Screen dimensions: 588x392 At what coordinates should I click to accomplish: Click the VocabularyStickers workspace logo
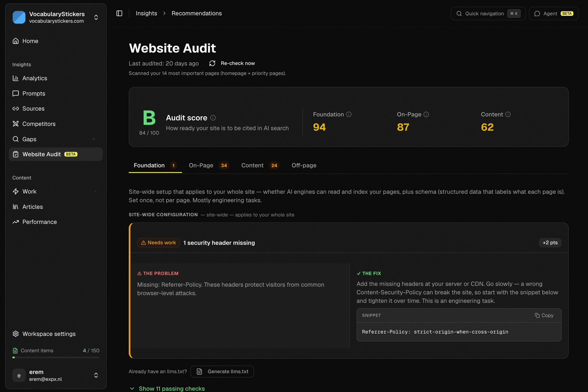[19, 17]
